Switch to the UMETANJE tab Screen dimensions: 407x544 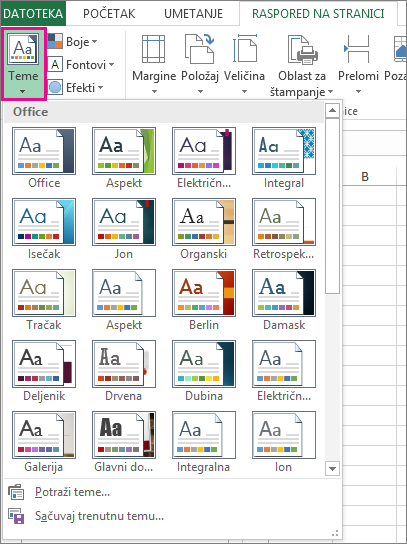pyautogui.click(x=193, y=13)
